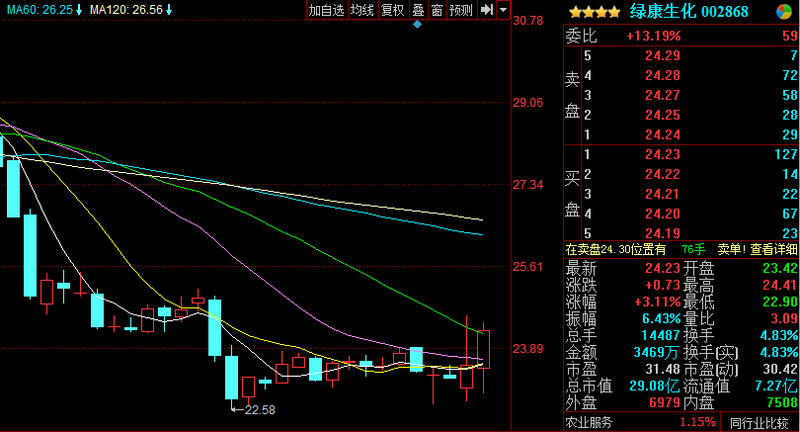Click the four-star rating icons

594,12
